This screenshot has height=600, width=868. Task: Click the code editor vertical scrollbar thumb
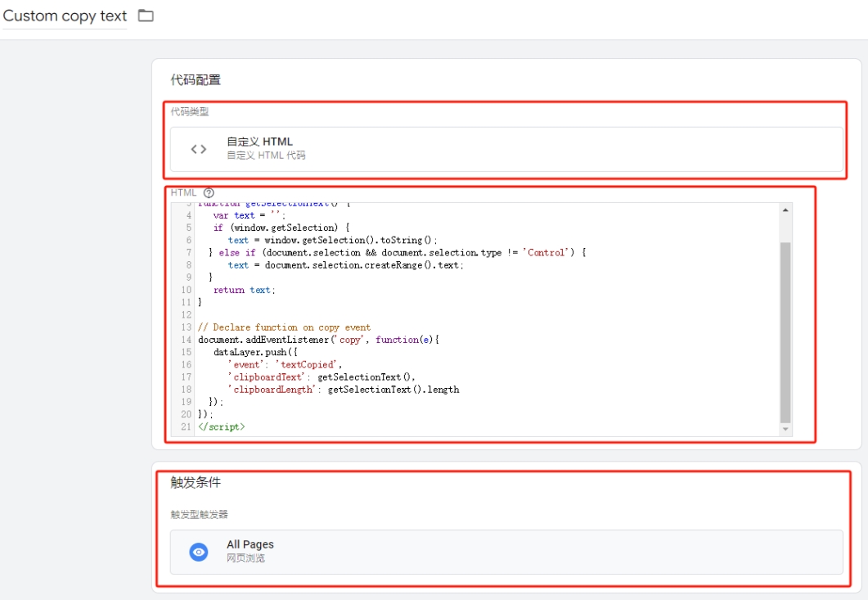[x=785, y=332]
